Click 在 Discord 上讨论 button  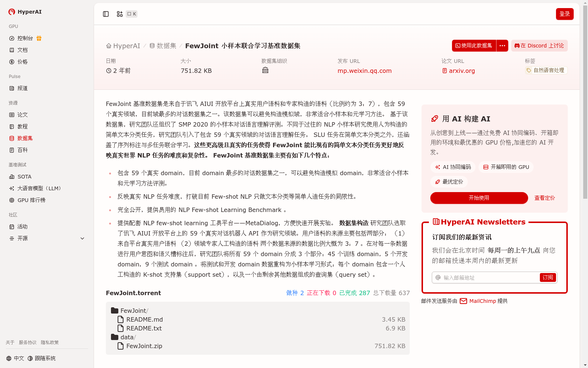[x=539, y=46]
